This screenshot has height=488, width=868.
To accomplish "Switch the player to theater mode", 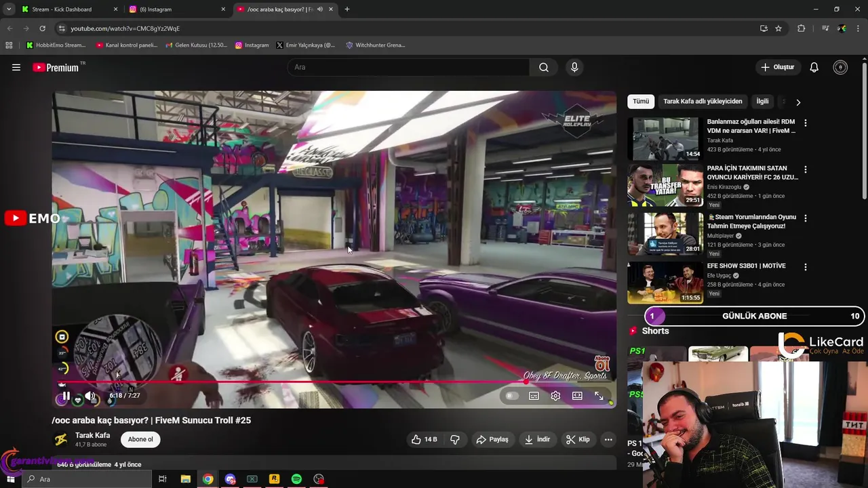I will (x=577, y=396).
